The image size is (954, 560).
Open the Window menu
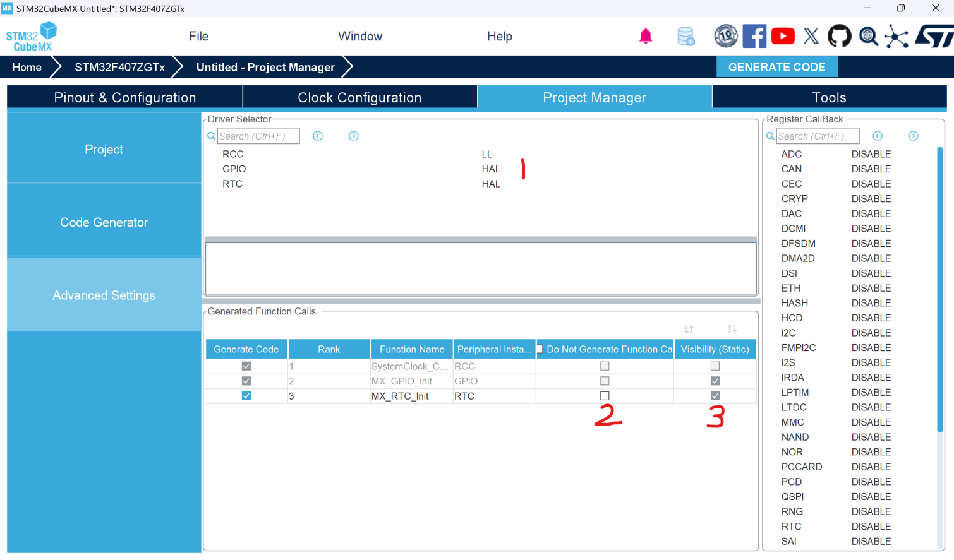360,36
